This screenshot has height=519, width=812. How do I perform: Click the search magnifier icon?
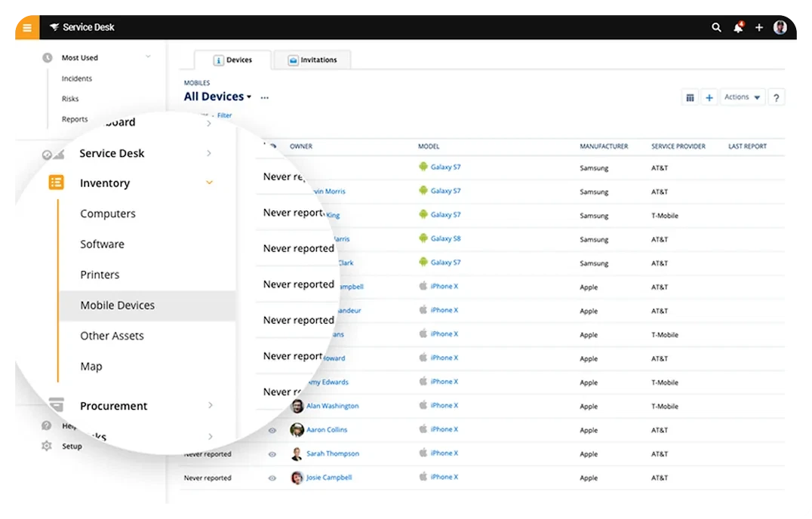[x=716, y=27]
